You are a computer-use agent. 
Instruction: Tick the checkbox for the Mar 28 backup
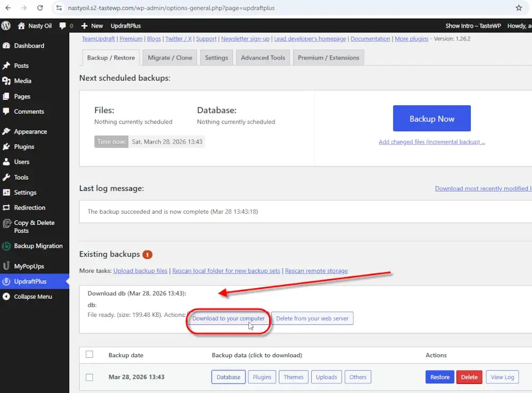[x=89, y=377]
